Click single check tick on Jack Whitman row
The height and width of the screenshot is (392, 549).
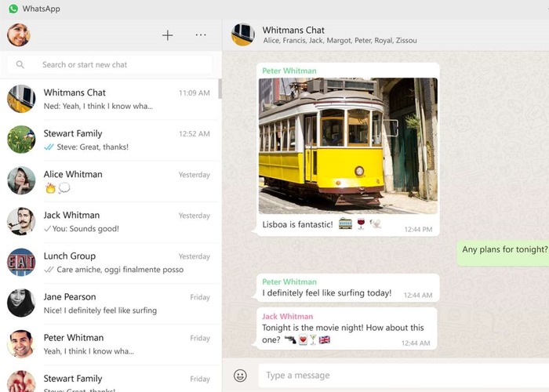click(x=47, y=229)
